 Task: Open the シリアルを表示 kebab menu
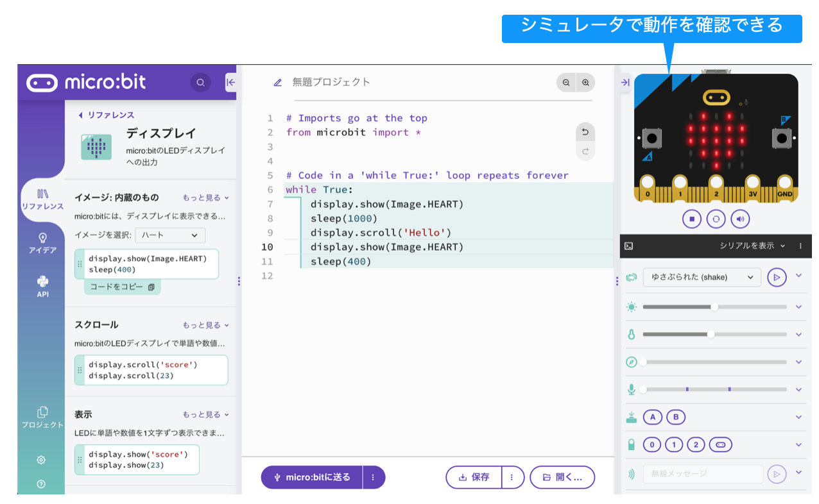[800, 246]
